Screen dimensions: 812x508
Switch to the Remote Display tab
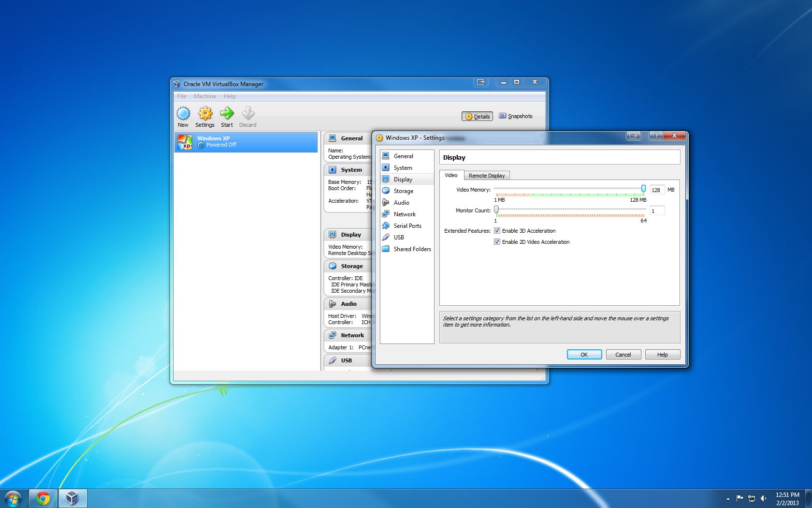pyautogui.click(x=487, y=175)
